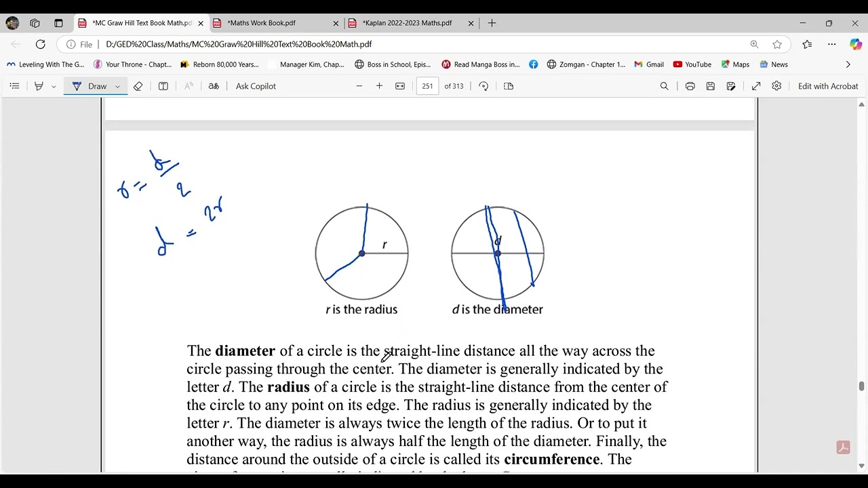The width and height of the screenshot is (868, 488).
Task: Open the Copilot sidebar icon
Action: (x=856, y=44)
